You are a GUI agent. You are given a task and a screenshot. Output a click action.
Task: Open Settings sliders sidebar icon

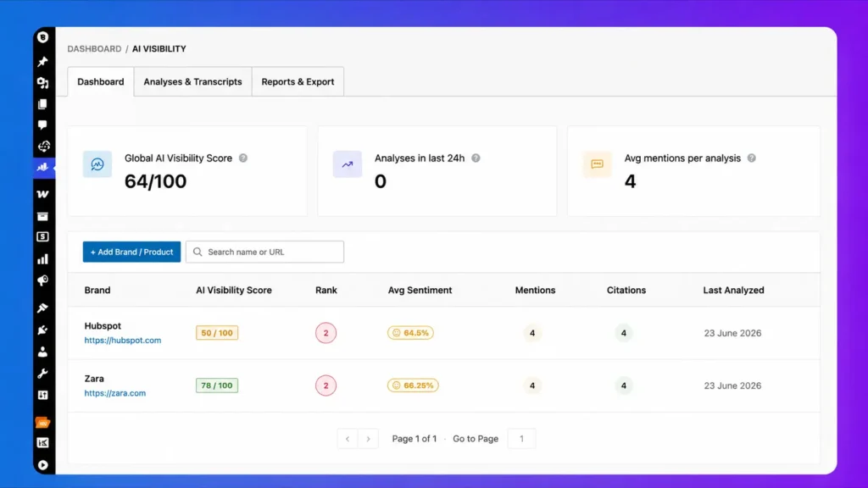point(42,395)
